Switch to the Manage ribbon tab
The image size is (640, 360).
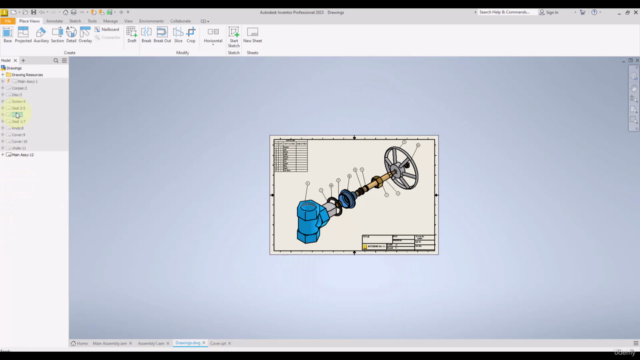(110, 21)
